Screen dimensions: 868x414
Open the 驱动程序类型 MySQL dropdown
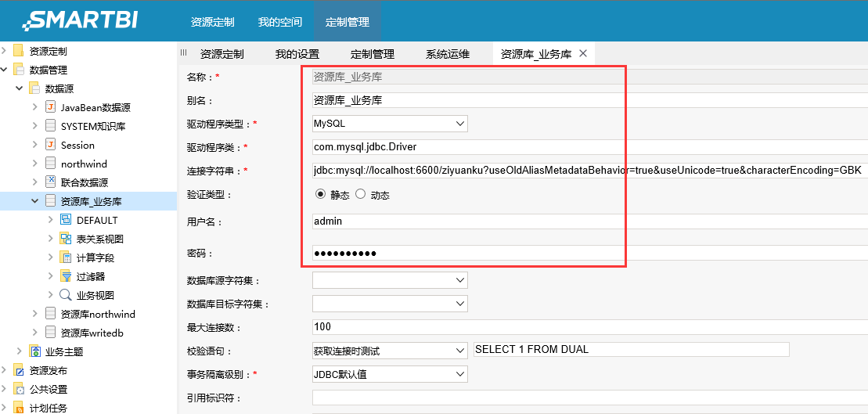pos(390,124)
